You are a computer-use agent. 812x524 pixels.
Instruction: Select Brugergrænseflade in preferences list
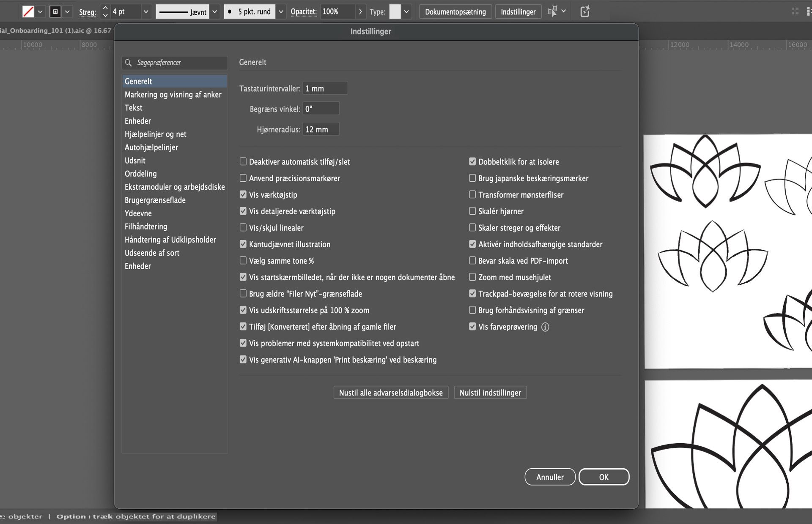click(x=155, y=200)
